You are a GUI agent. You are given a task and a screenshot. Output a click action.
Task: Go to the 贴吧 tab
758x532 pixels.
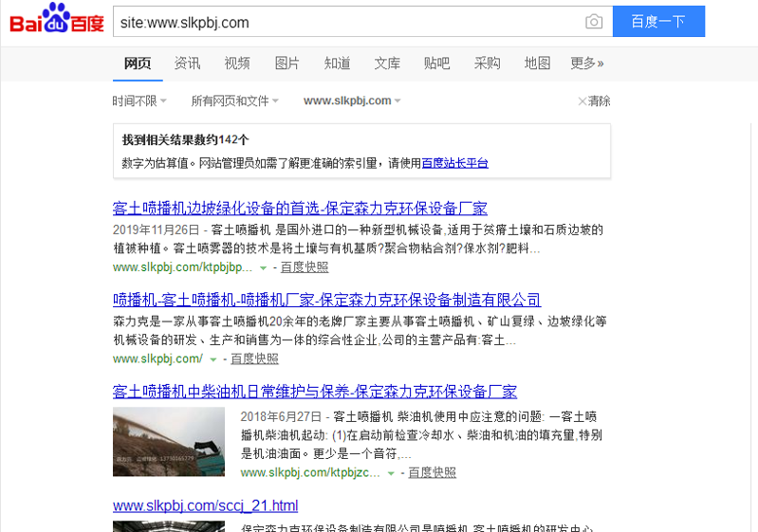point(437,64)
